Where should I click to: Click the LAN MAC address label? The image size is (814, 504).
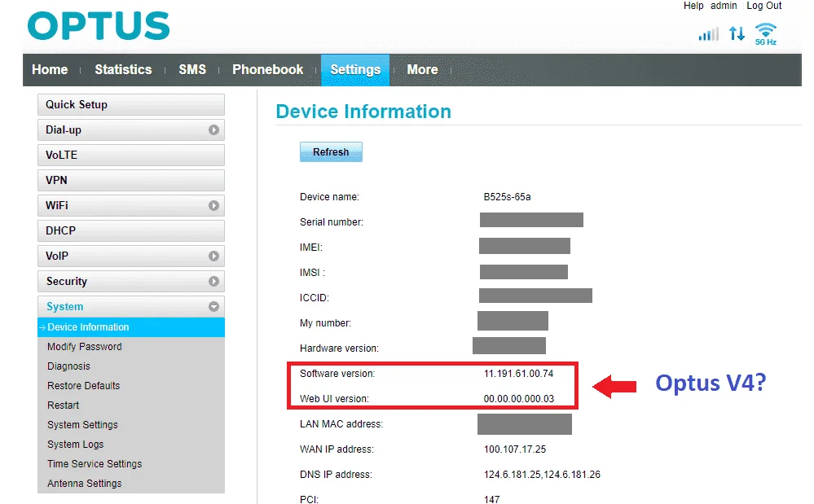click(341, 424)
